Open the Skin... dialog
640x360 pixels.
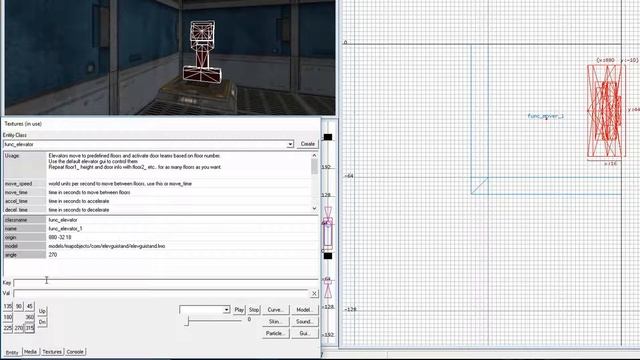click(x=276, y=322)
